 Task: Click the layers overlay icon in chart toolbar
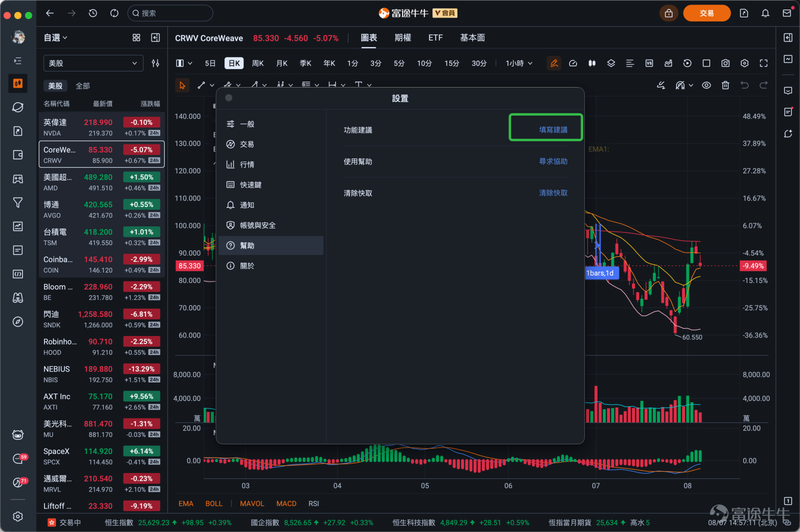pos(611,63)
